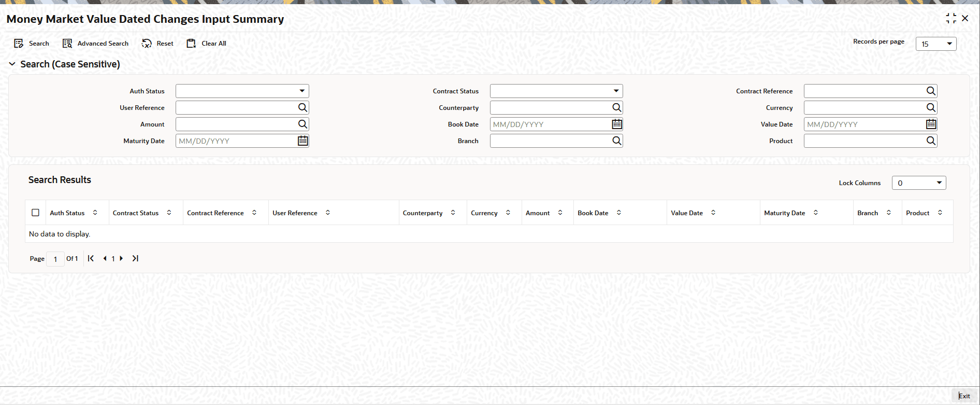Click the 'No data to display.' text
The width and height of the screenshot is (980, 405).
[x=60, y=234]
